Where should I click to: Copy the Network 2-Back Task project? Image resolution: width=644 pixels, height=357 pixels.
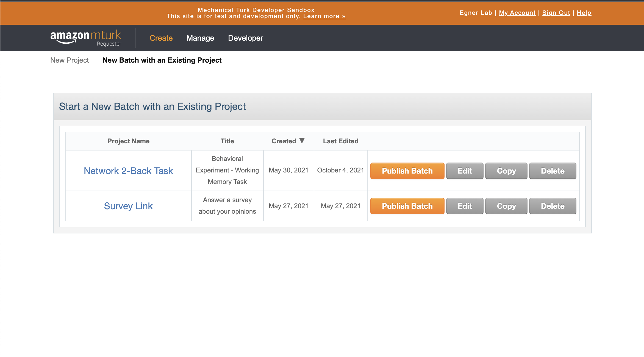(x=506, y=171)
